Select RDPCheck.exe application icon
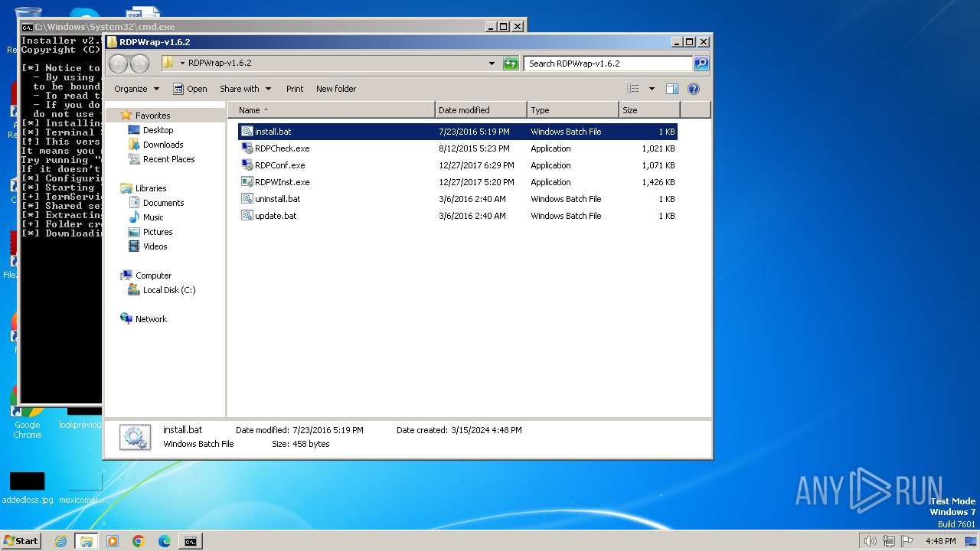This screenshot has width=980, height=551. [247, 148]
